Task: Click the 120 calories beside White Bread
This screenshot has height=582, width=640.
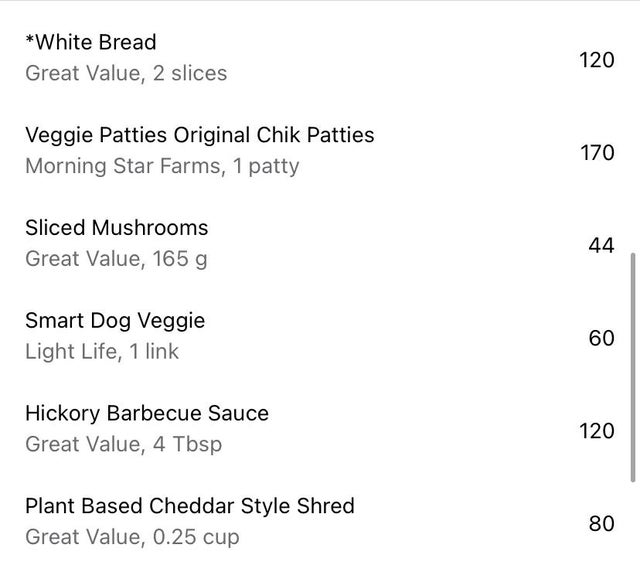Action: coord(596,59)
